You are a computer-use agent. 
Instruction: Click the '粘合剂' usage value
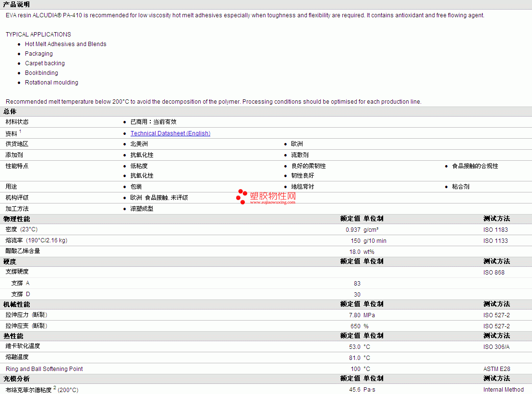coord(461,187)
